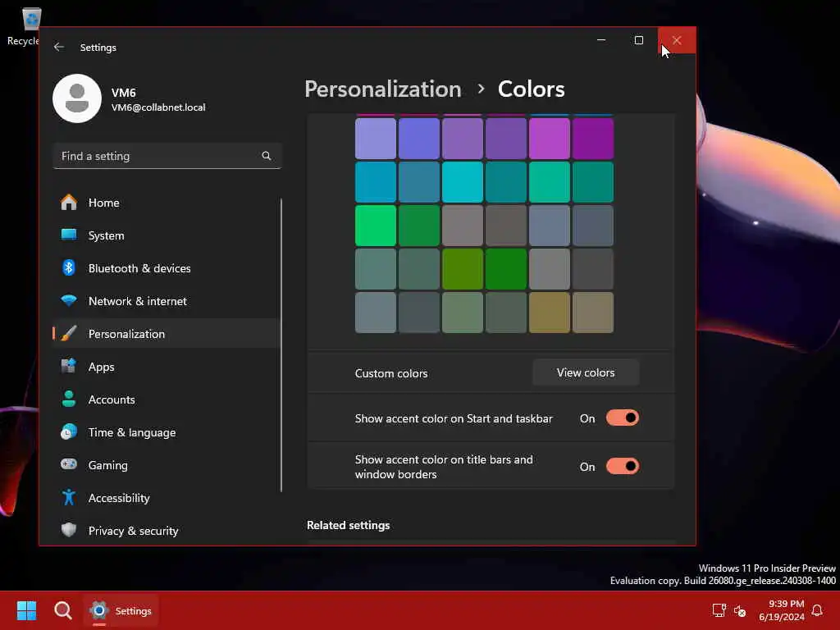Open taskbar Search magnifier

pyautogui.click(x=62, y=610)
